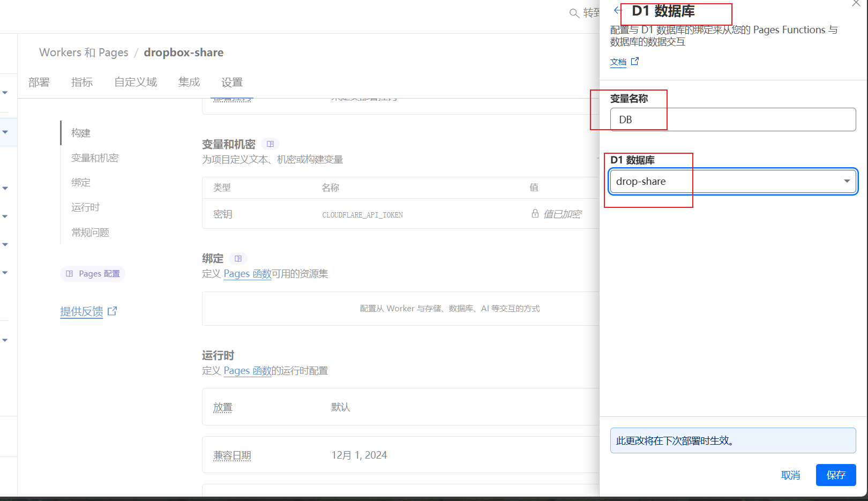Click the search magnifier icon in top bar

pyautogui.click(x=574, y=13)
